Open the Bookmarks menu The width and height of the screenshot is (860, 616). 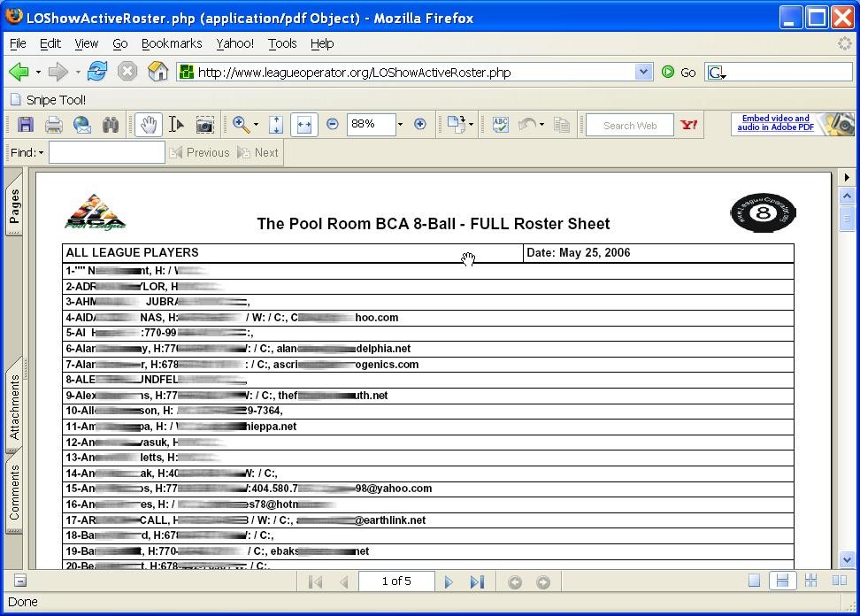click(x=172, y=43)
